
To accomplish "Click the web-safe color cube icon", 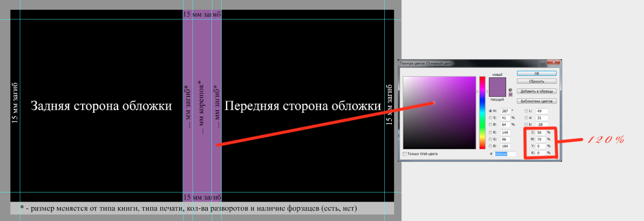I will tap(510, 90).
